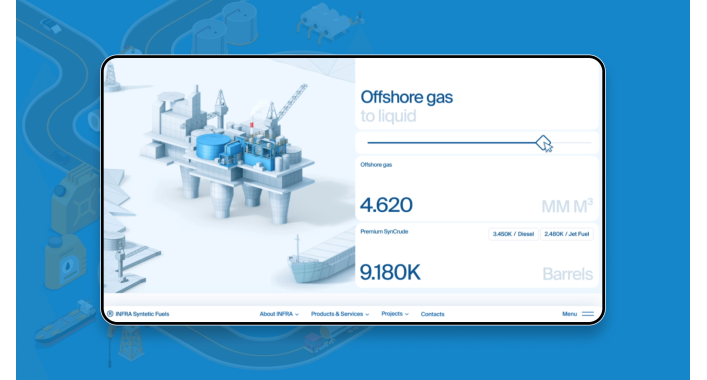Image resolution: width=707 pixels, height=380 pixels.
Task: Click the 4.620 offshore gas value
Action: [386, 205]
